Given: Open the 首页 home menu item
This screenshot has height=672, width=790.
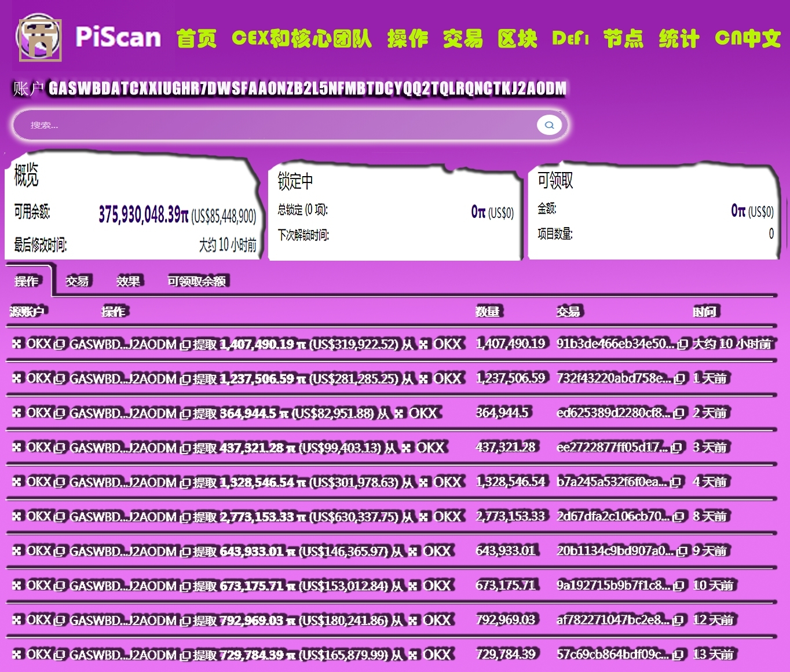Looking at the screenshot, I should click(196, 39).
